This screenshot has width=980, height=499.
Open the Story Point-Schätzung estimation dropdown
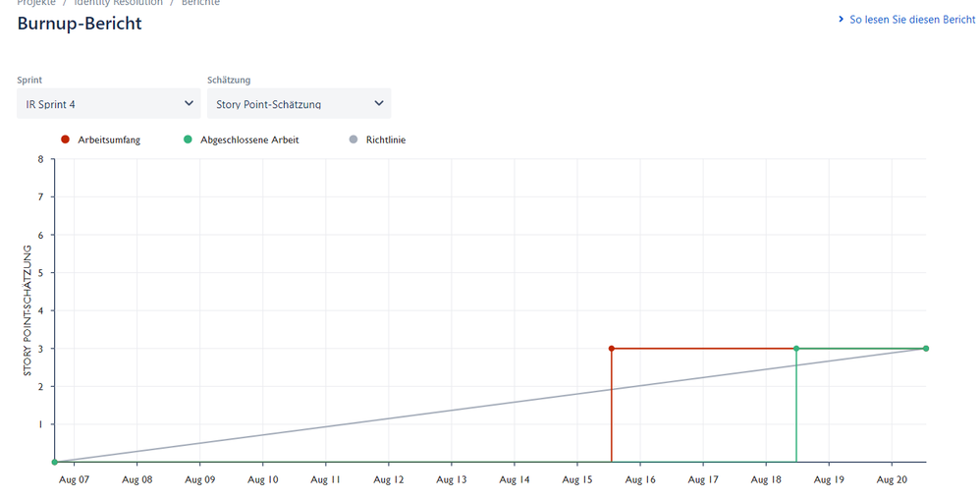[299, 104]
